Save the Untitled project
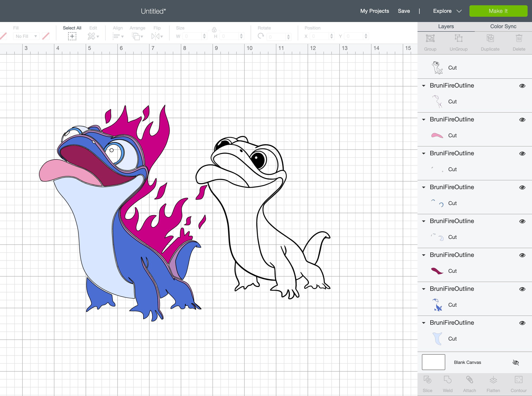This screenshot has height=396, width=532. 404,11
